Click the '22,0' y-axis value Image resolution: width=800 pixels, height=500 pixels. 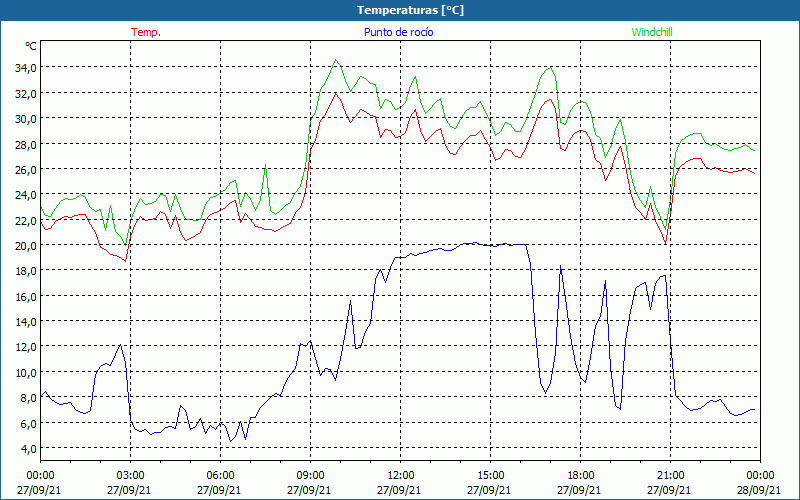point(26,220)
